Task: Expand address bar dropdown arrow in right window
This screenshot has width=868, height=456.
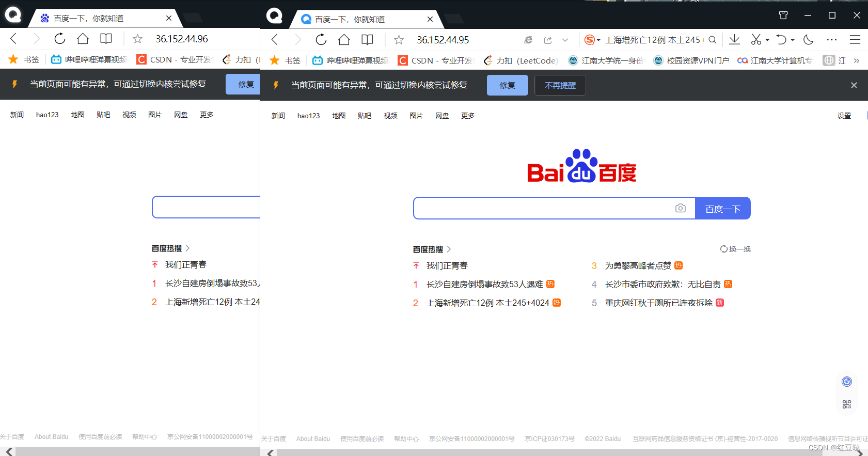Action: point(565,40)
